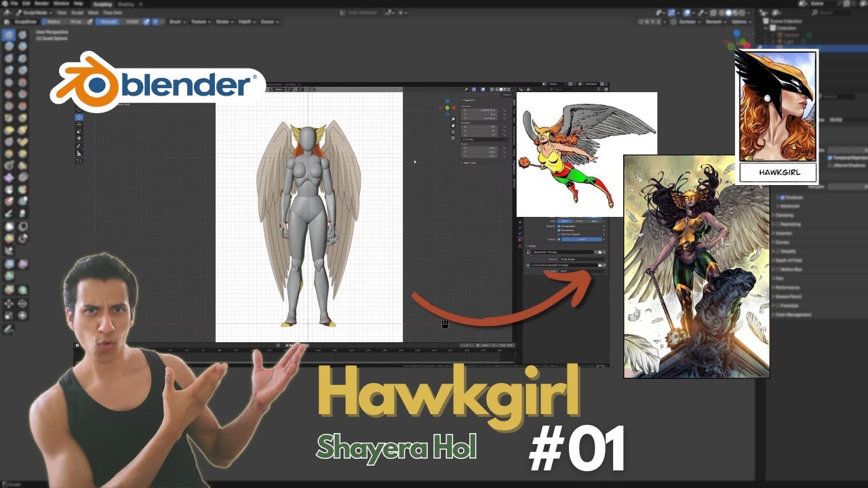Click the camera view icon in inner viewport
The width and height of the screenshot is (868, 488).
point(453,131)
